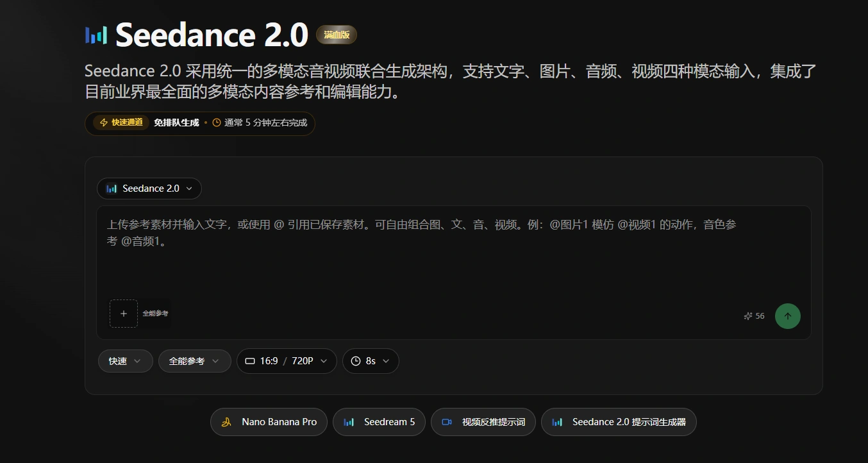The height and width of the screenshot is (463, 868).
Task: Click the video camera icon on 视频反推提示词
Action: 447,422
